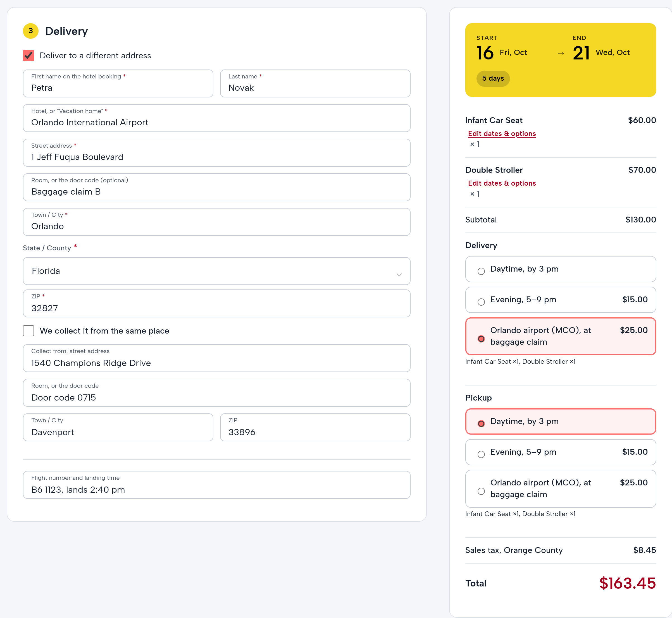Edit the Town / City field showing Davenport

[x=118, y=427]
